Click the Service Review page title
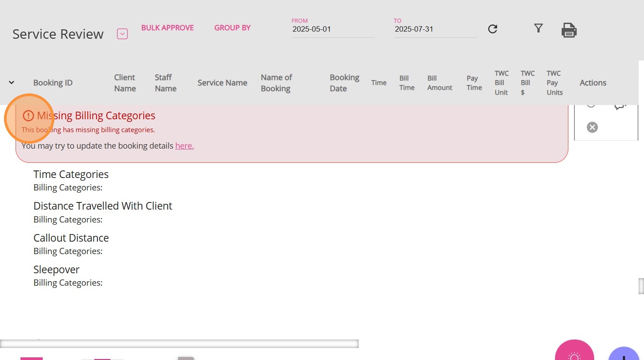This screenshot has height=360, width=644. click(58, 34)
